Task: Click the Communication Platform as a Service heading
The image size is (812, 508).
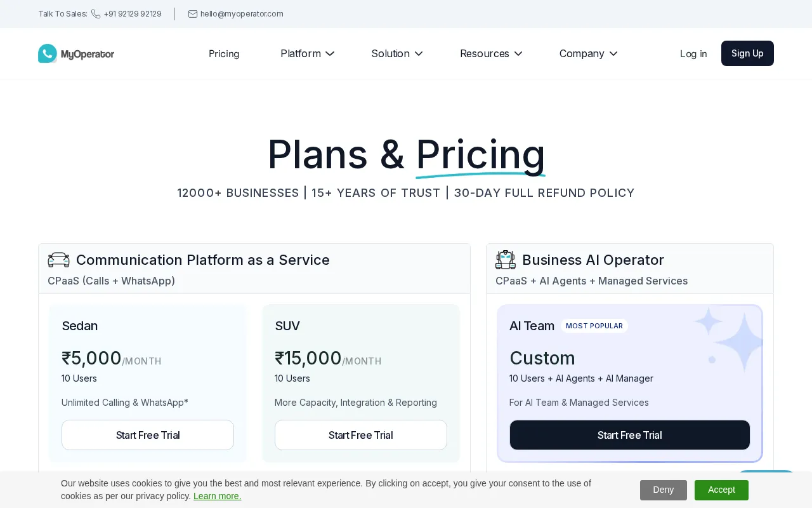Action: [x=203, y=260]
